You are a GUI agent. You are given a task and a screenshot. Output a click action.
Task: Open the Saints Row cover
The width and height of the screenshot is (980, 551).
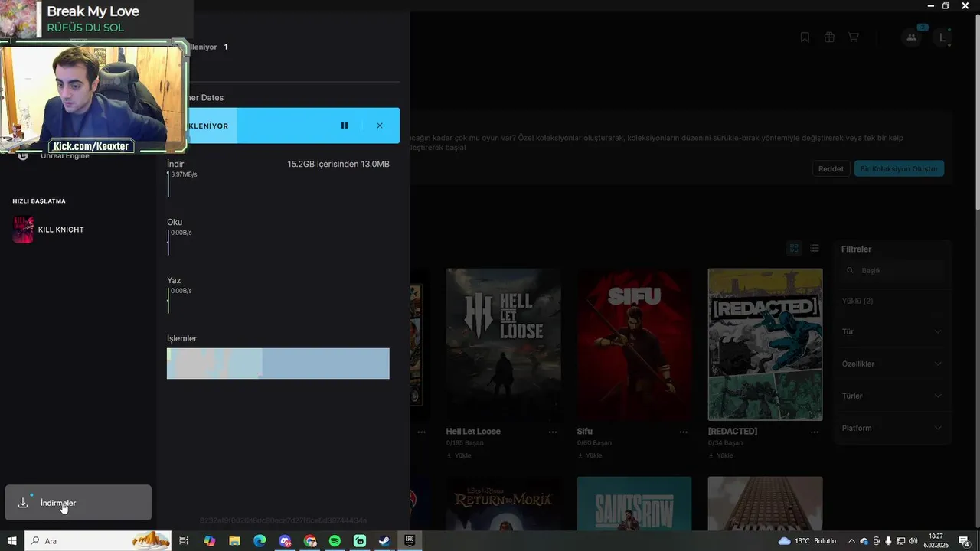[635, 504]
